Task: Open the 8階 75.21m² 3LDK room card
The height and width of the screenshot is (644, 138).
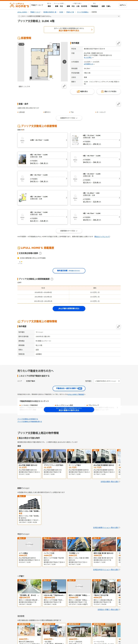Action: 95,140
